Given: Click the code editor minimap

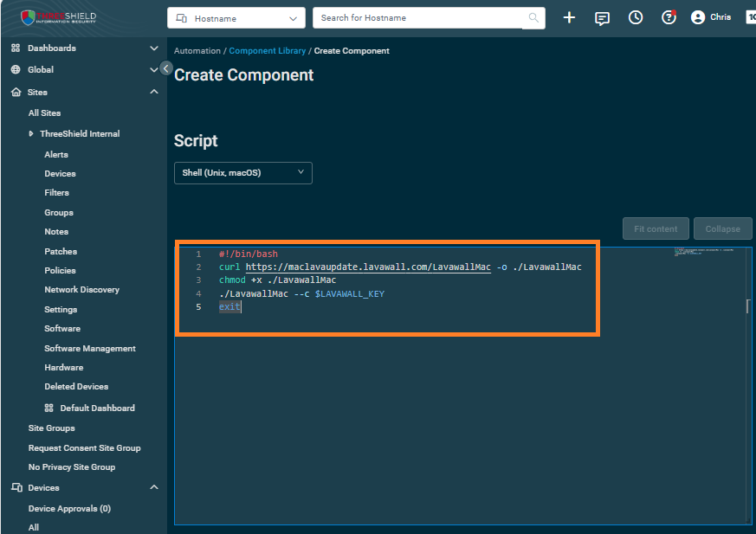Looking at the screenshot, I should click(704, 252).
